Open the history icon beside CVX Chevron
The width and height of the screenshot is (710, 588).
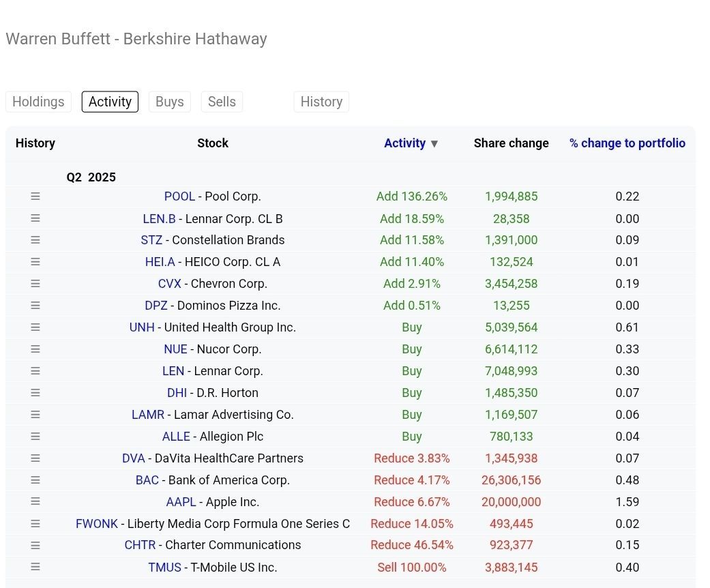35,283
